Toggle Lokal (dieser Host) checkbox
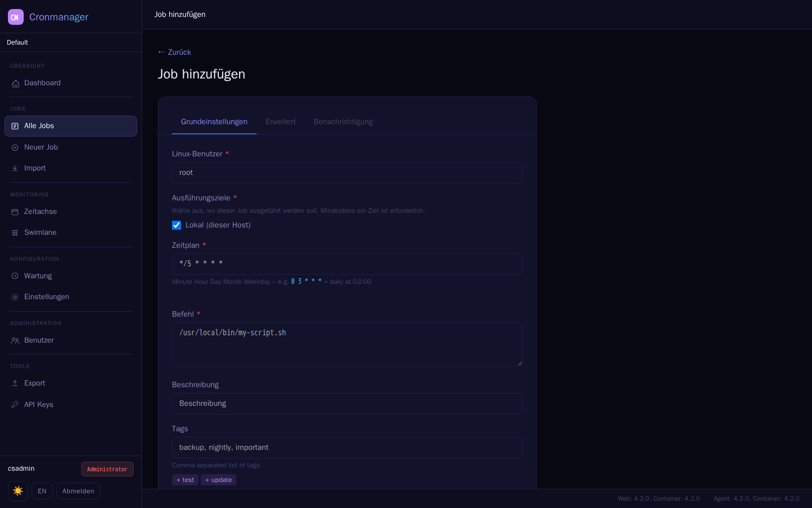 point(176,225)
